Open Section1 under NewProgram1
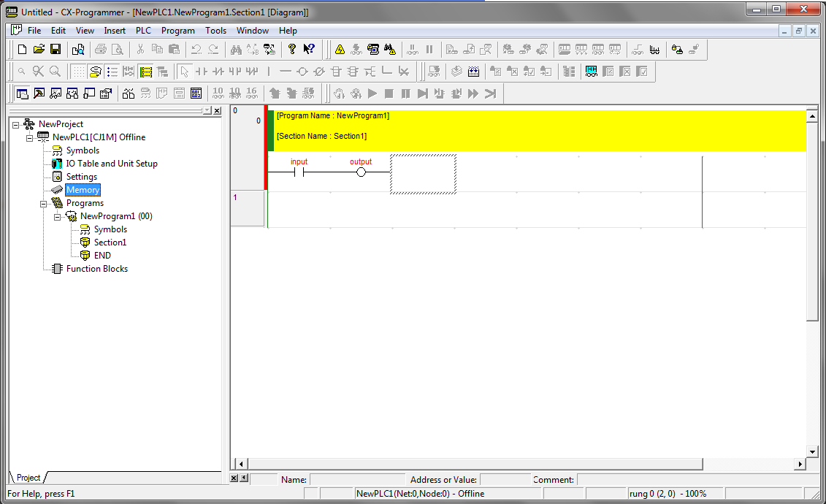Image resolution: width=826 pixels, height=504 pixels. tap(110, 243)
